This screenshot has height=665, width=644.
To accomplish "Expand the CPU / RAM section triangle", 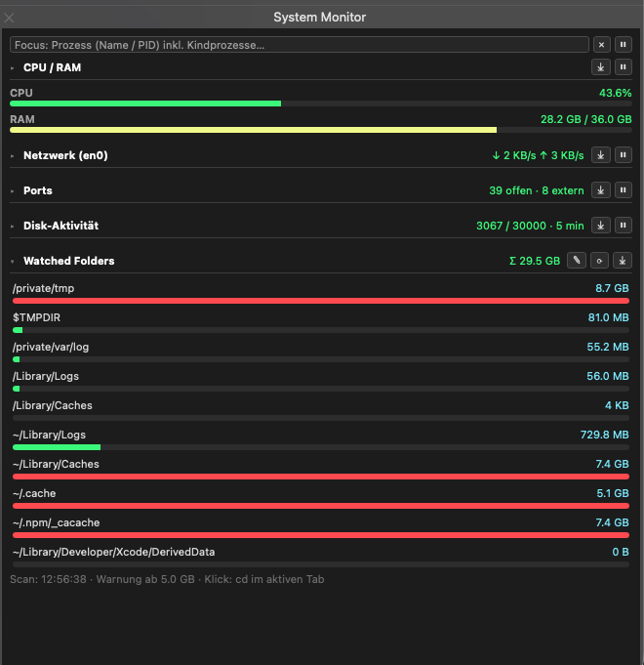I will click(x=13, y=67).
